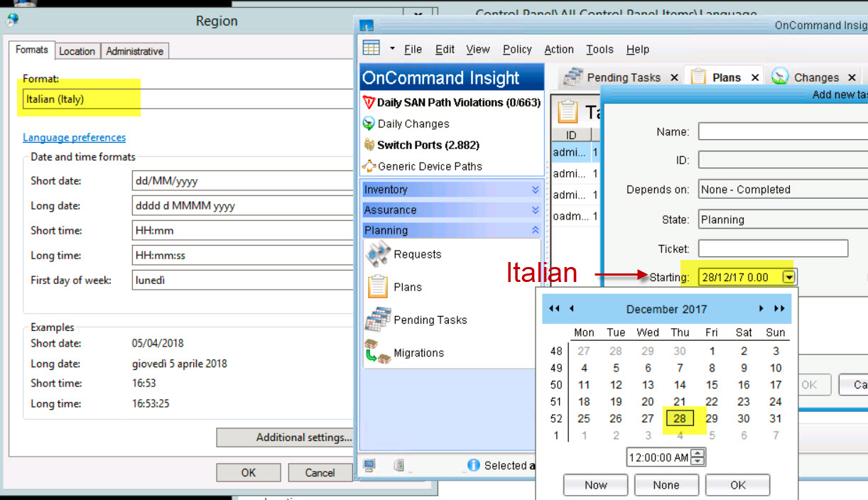This screenshot has height=500, width=868.
Task: Open the Help menu
Action: (x=638, y=49)
